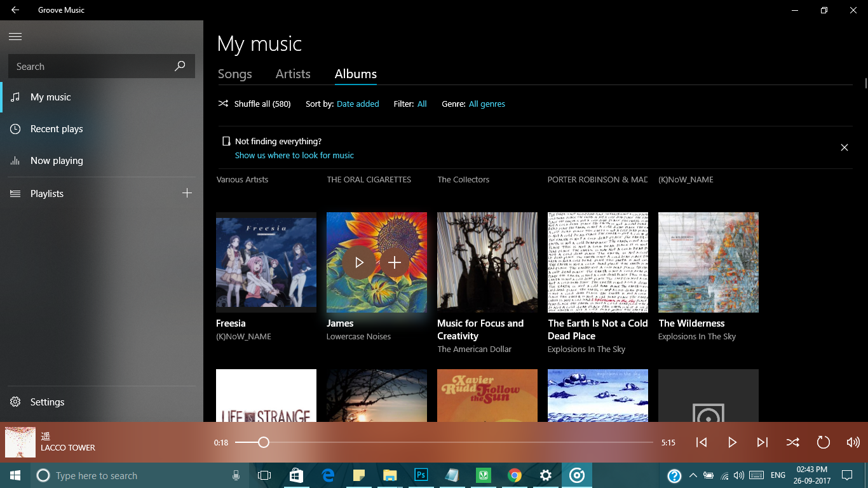Click the playback progress slider knob
The height and width of the screenshot is (488, 868).
pos(264,442)
